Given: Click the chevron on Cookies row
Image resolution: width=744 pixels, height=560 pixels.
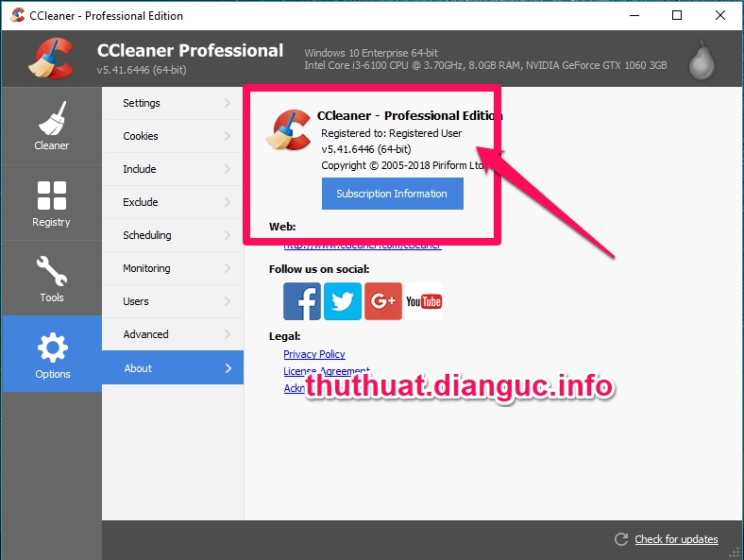Looking at the screenshot, I should tap(228, 136).
